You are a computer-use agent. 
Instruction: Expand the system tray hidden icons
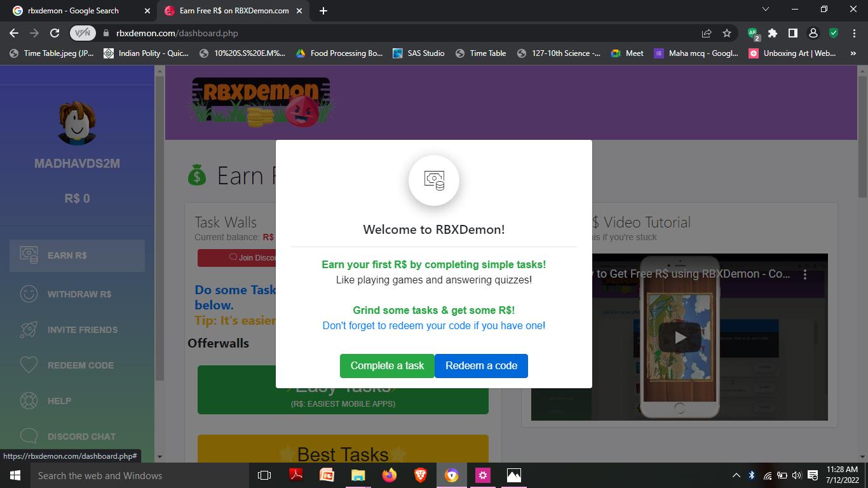click(736, 475)
